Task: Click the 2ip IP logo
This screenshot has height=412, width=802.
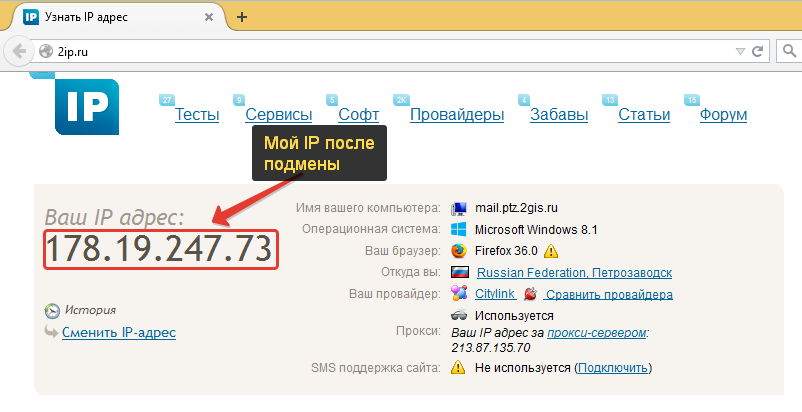Action: 87,107
